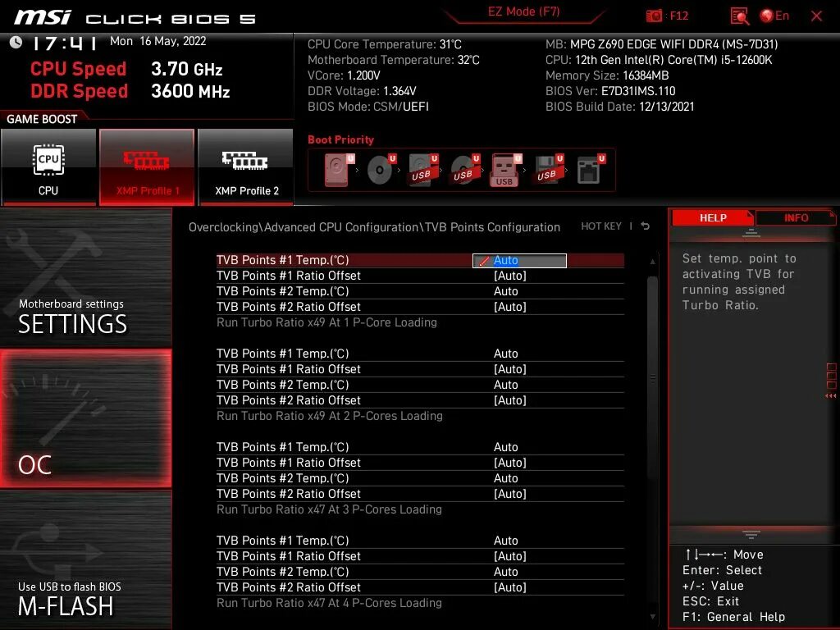
Task: Click the 'Boot Priority' label
Action: pos(340,139)
